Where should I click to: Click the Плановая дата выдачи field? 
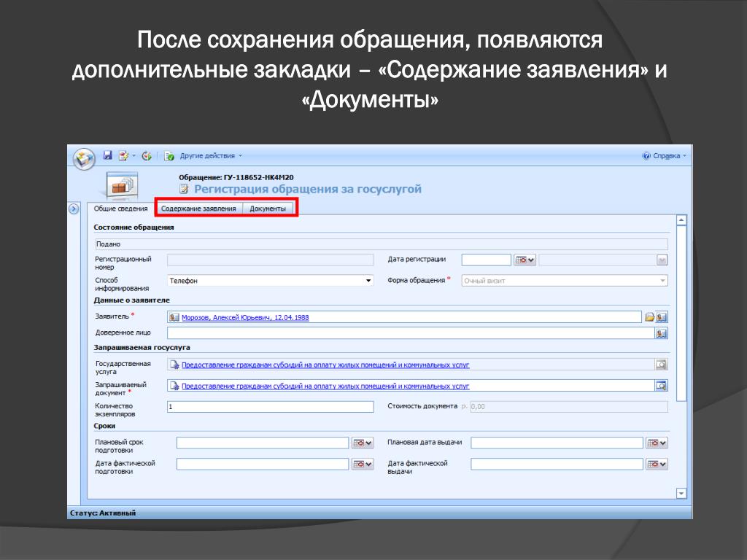coord(557,443)
